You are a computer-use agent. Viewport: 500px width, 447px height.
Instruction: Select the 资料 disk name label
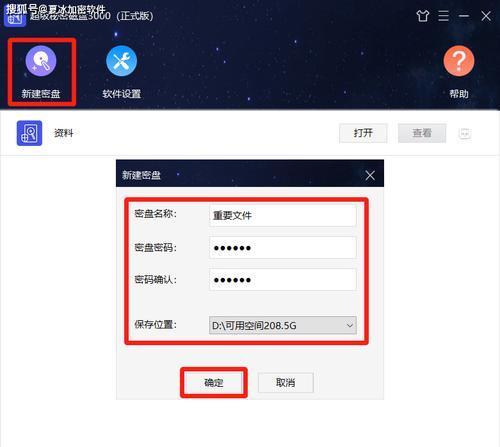tap(64, 133)
